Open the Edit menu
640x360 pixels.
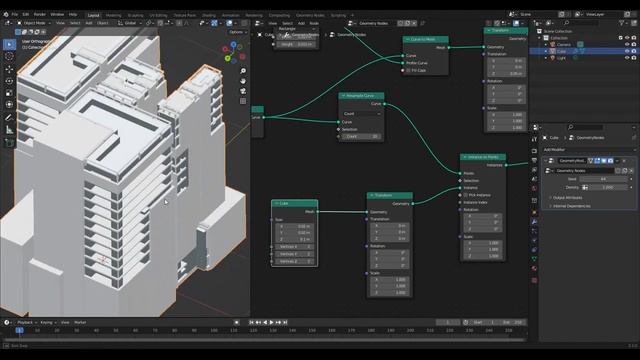[x=26, y=14]
